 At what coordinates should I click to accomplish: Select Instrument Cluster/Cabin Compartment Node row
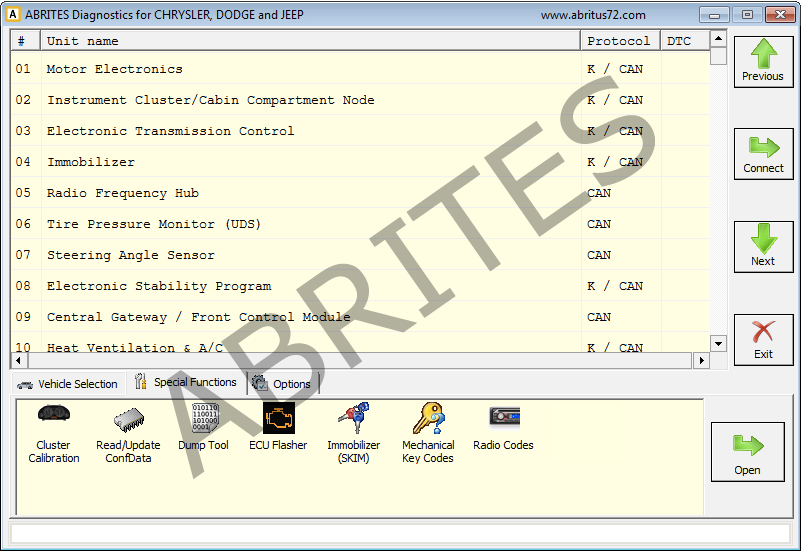coord(360,100)
